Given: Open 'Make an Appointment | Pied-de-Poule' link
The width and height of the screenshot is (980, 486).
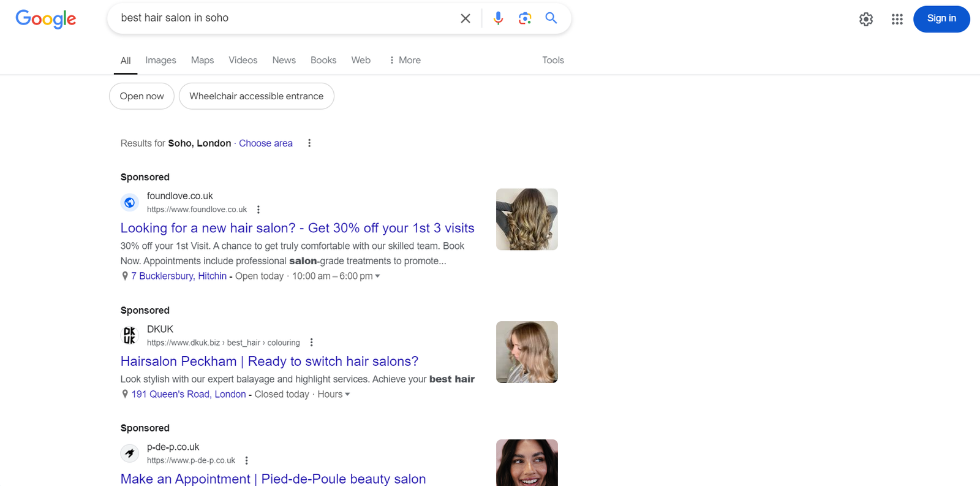Looking at the screenshot, I should coord(273,479).
